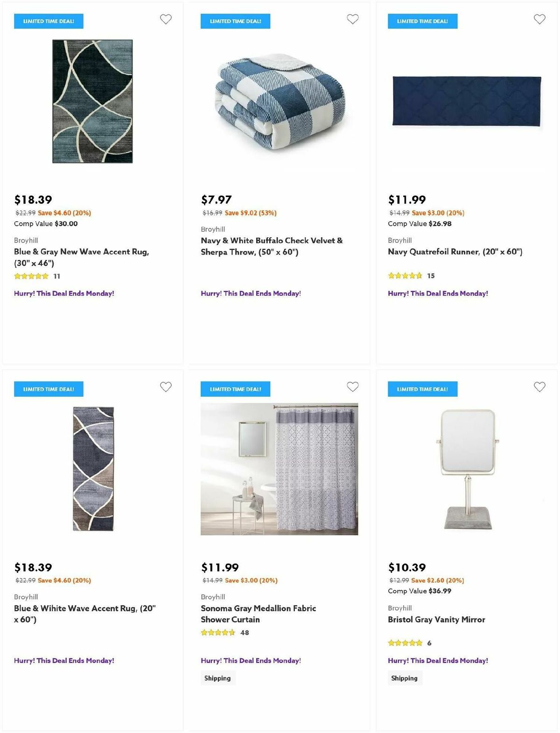The height and width of the screenshot is (733, 560).
Task: Save the Sonoma Gray Medallion Shower Curtain to favorites
Action: 352,387
